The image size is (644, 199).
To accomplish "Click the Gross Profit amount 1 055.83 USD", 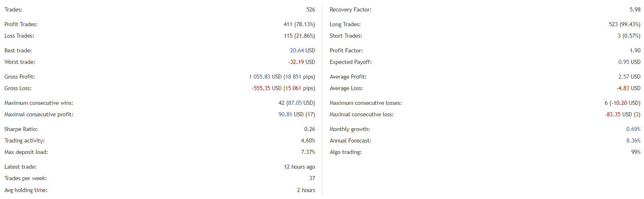I will pos(265,77).
